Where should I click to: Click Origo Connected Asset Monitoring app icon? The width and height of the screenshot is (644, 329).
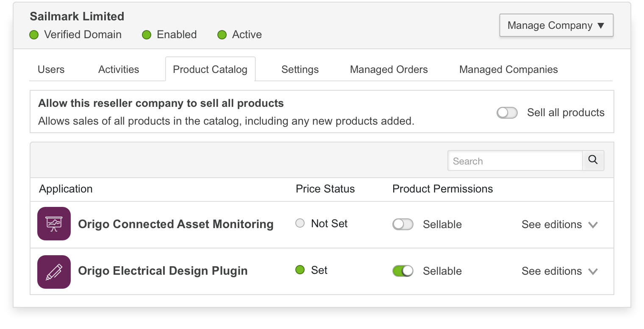(x=54, y=223)
